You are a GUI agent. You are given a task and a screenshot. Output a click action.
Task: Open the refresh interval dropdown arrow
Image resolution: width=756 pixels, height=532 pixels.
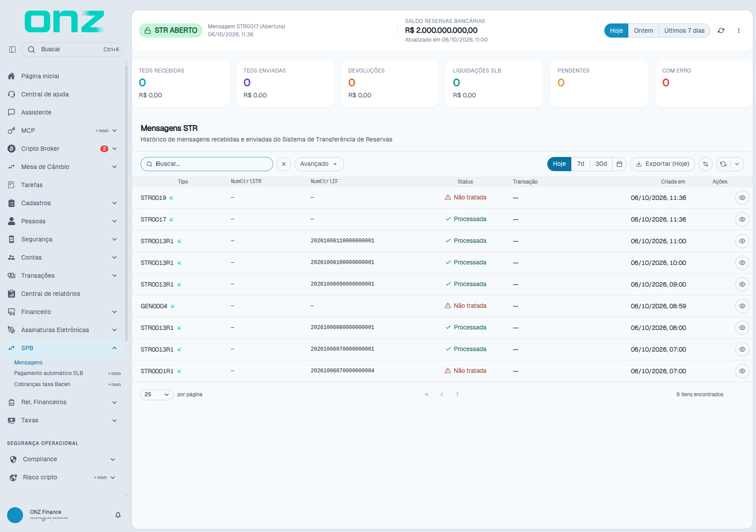pyautogui.click(x=737, y=164)
